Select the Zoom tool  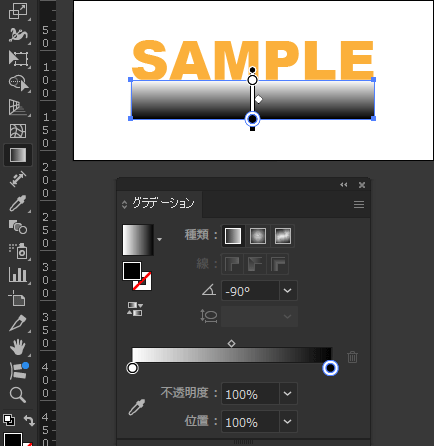click(18, 395)
